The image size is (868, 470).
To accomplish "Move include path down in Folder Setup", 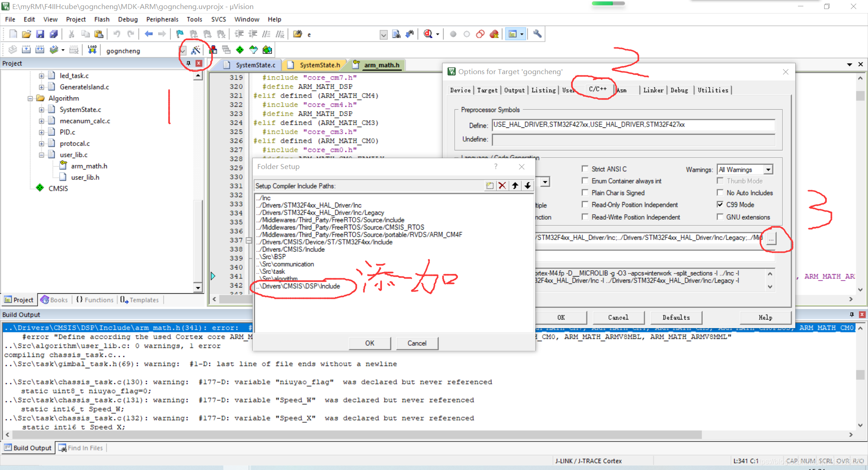I will pyautogui.click(x=528, y=186).
